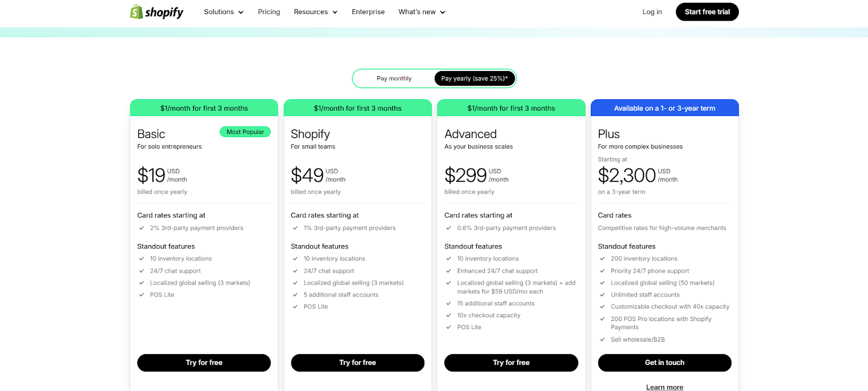This screenshot has width=868, height=391.
Task: Open the Log in link
Action: pos(652,12)
